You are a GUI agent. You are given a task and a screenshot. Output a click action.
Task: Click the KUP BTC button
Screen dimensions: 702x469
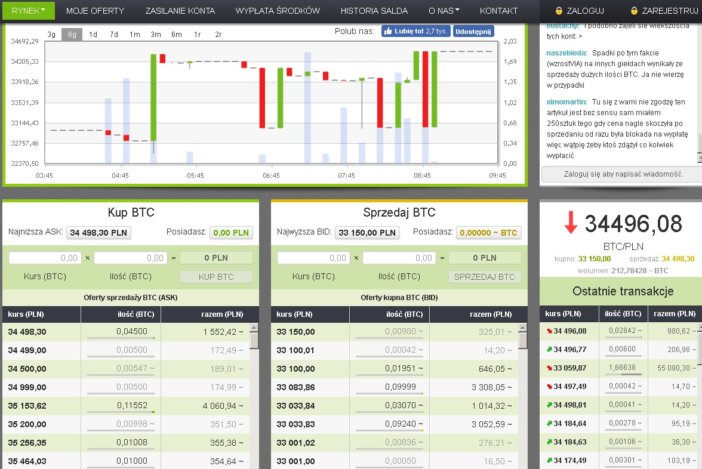[216, 277]
